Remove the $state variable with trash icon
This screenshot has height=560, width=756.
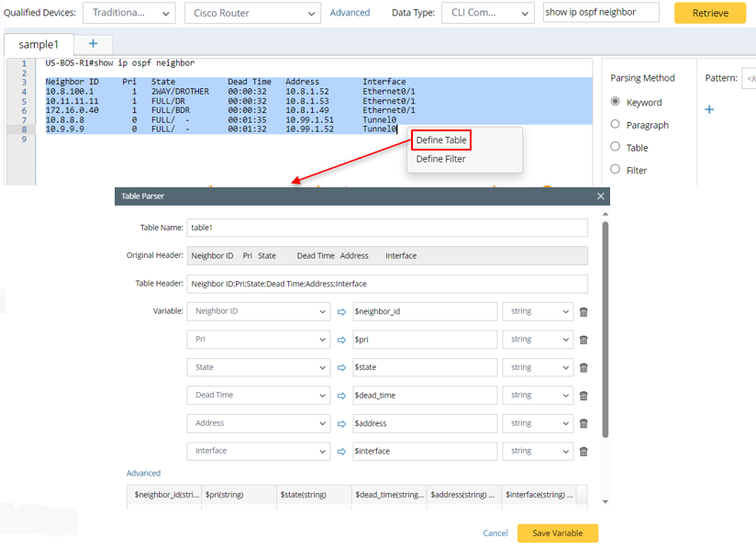point(584,368)
